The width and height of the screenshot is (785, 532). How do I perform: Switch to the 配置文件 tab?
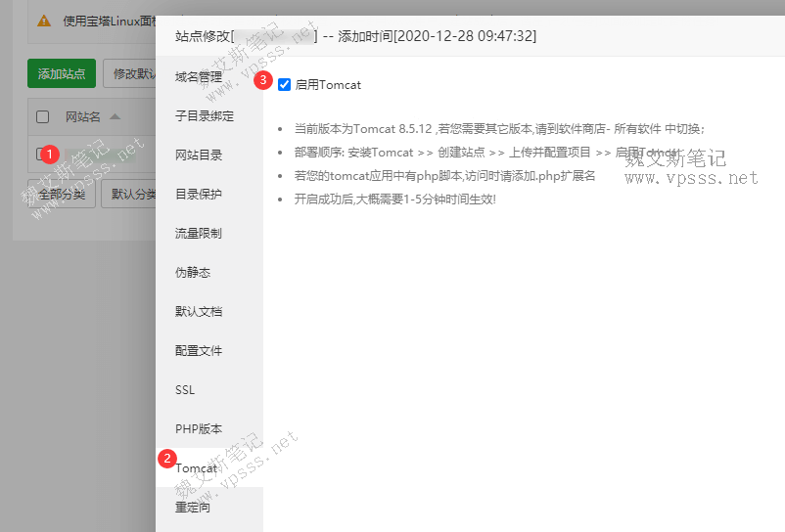[x=199, y=350]
